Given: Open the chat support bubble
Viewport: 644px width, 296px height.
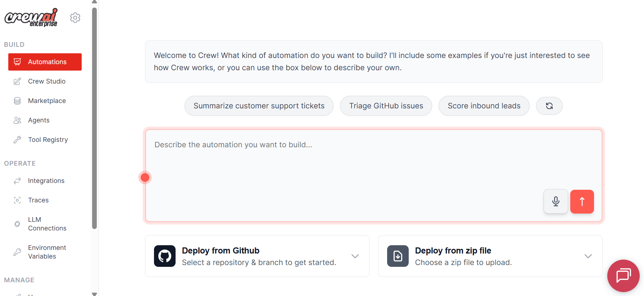Looking at the screenshot, I should (x=623, y=276).
